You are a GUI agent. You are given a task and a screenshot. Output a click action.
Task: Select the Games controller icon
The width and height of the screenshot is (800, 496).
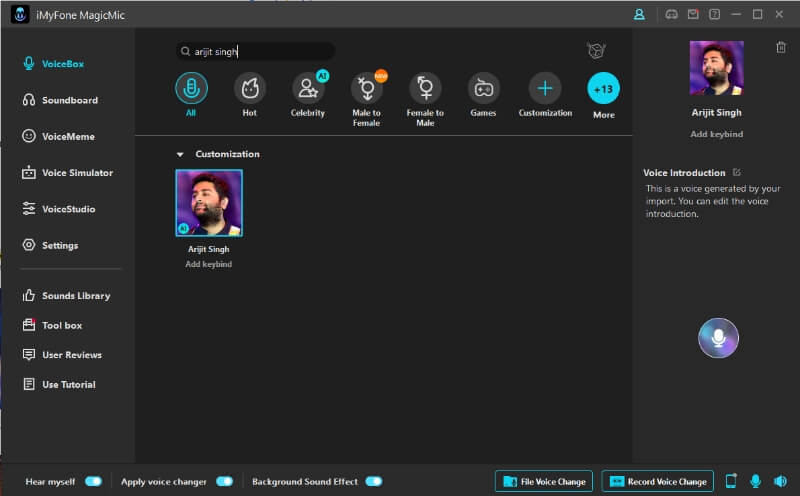click(x=483, y=88)
